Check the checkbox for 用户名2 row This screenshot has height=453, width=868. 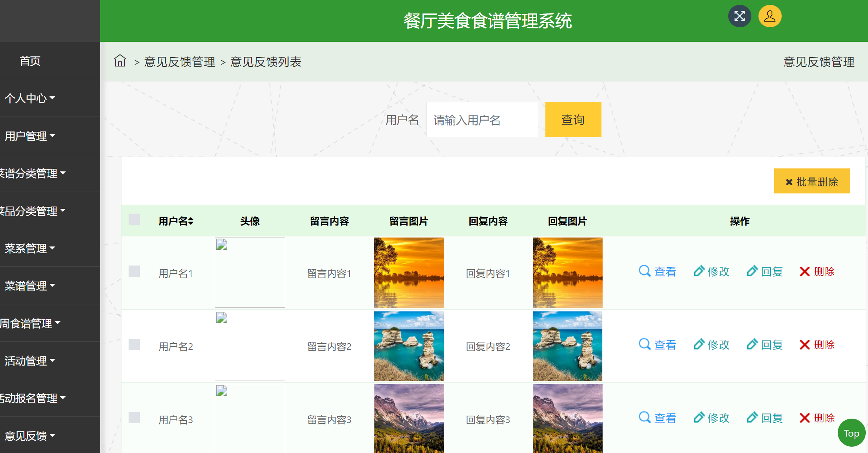134,345
